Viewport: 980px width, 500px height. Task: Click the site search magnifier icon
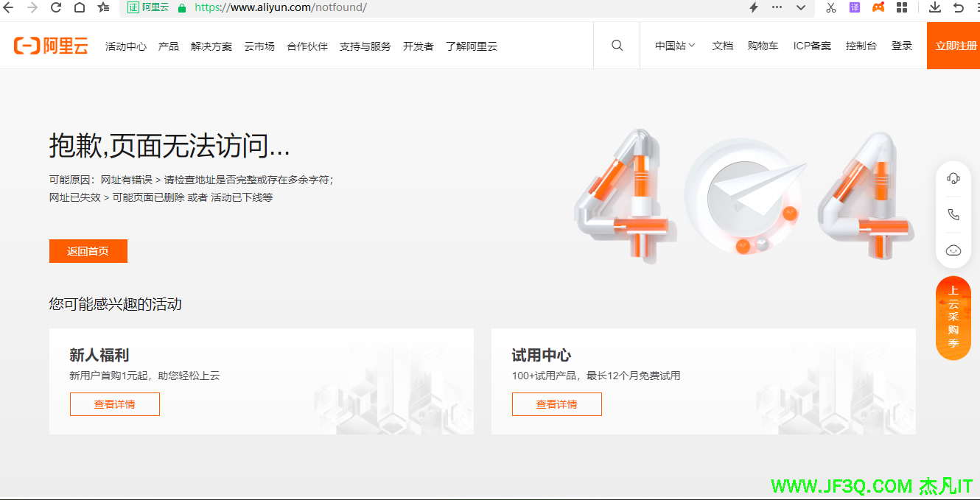[x=617, y=46]
